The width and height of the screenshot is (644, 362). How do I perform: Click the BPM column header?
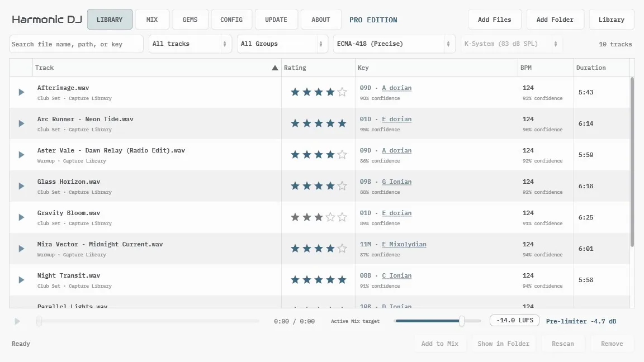pyautogui.click(x=546, y=68)
